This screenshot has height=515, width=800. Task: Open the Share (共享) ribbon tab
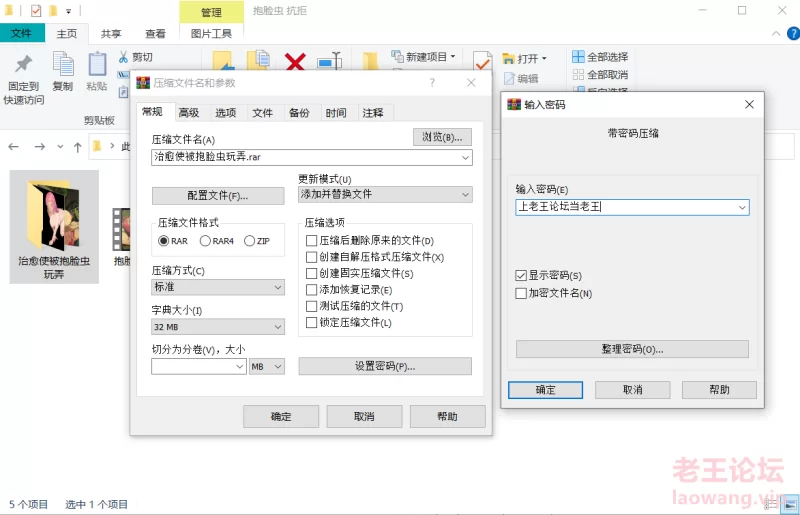pos(111,33)
